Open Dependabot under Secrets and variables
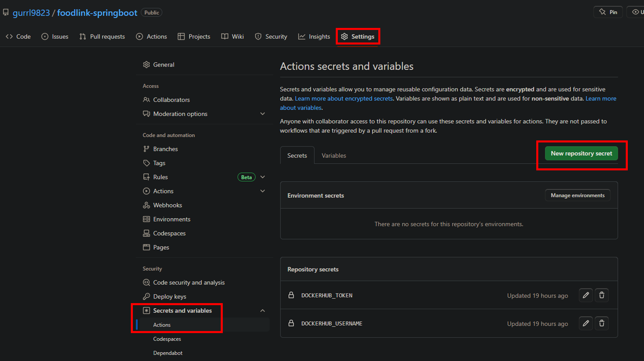Screen dimensions: 644x361 (x=168, y=353)
